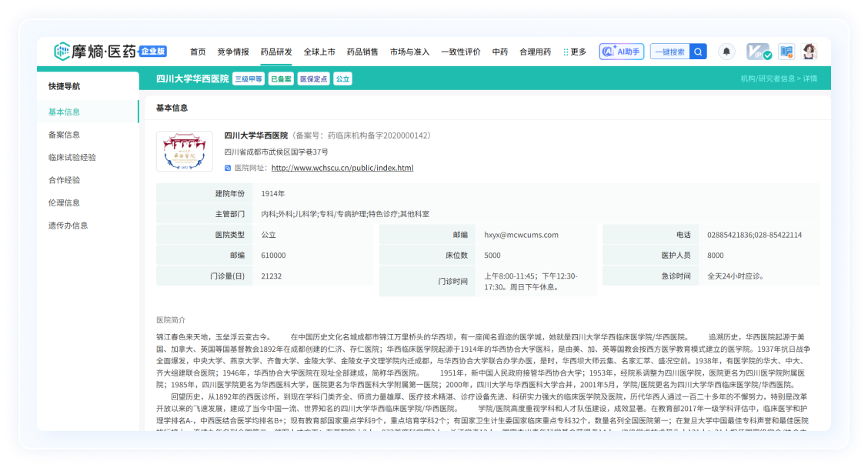Click the hospital name 四川大学华西医院 in details

[x=255, y=135]
